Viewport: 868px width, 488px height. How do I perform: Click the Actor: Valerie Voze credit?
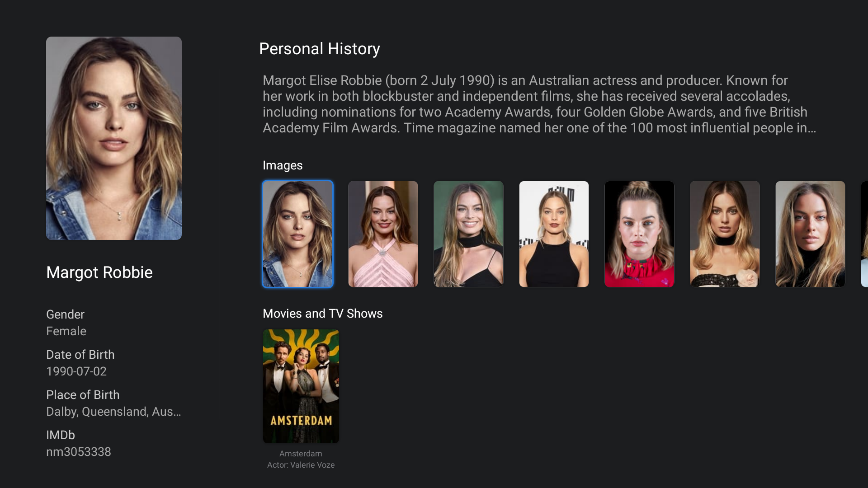tap(301, 465)
